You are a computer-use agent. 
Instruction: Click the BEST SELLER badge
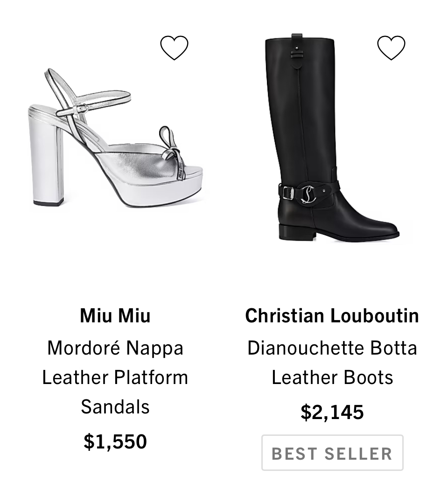click(x=332, y=453)
